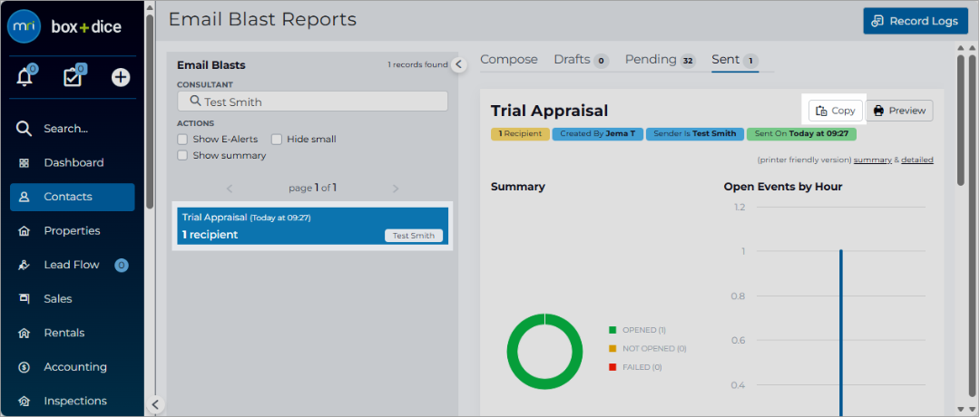Viewport: 980px width, 417px height.
Task: Enable the Show E-Alerts checkbox
Action: click(182, 140)
